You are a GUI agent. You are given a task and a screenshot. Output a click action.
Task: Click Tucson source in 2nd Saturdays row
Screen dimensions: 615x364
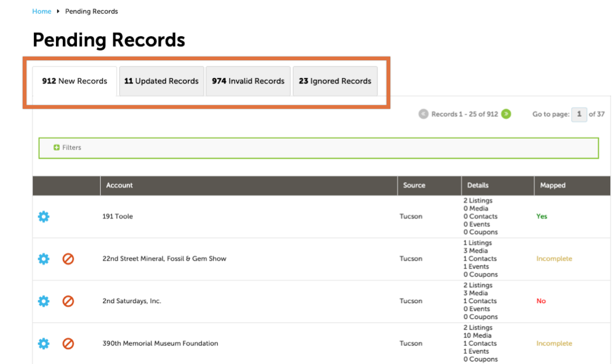[x=411, y=301]
